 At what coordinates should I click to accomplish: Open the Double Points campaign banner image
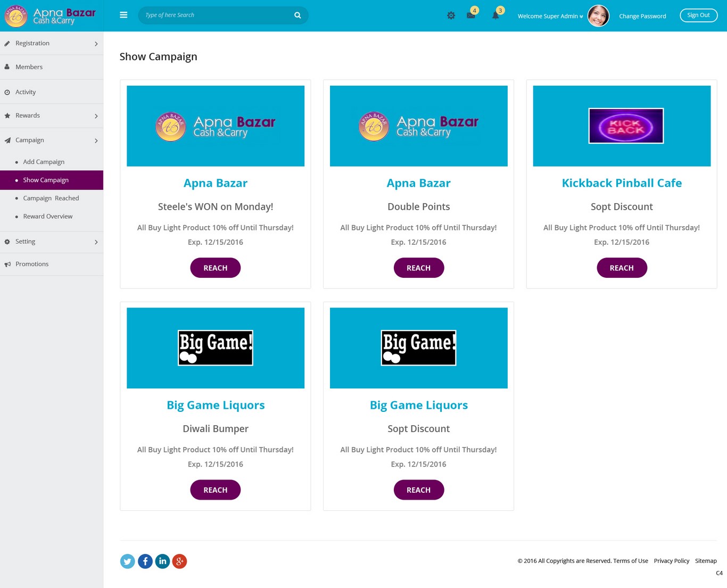point(419,126)
